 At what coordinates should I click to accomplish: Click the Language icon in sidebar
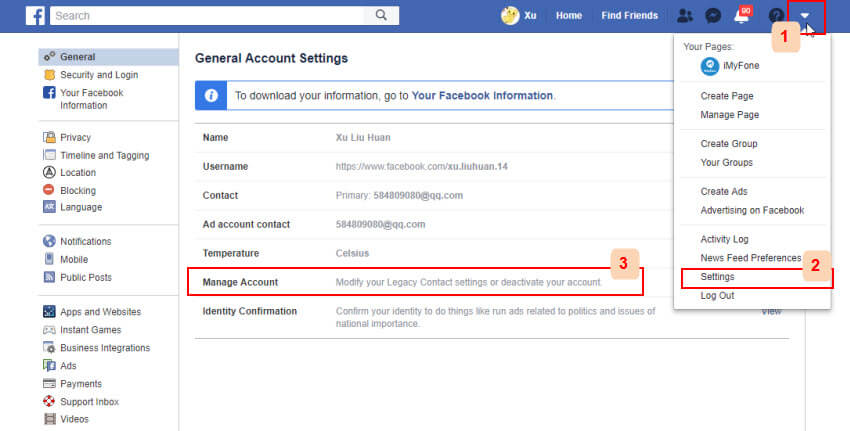(x=49, y=207)
